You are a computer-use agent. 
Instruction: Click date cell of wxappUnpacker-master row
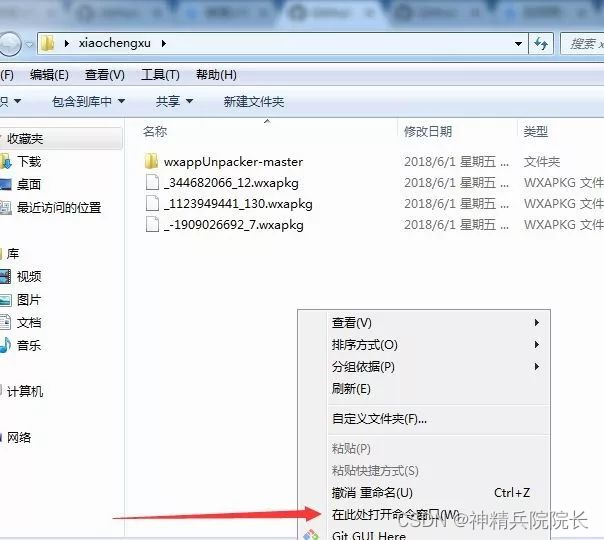point(456,161)
